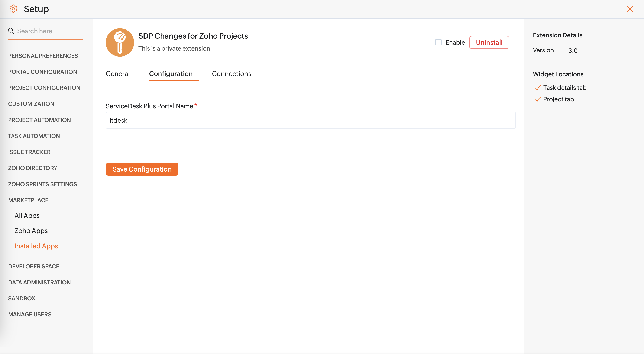
Task: Tick the Enable extension checkbox
Action: (438, 42)
